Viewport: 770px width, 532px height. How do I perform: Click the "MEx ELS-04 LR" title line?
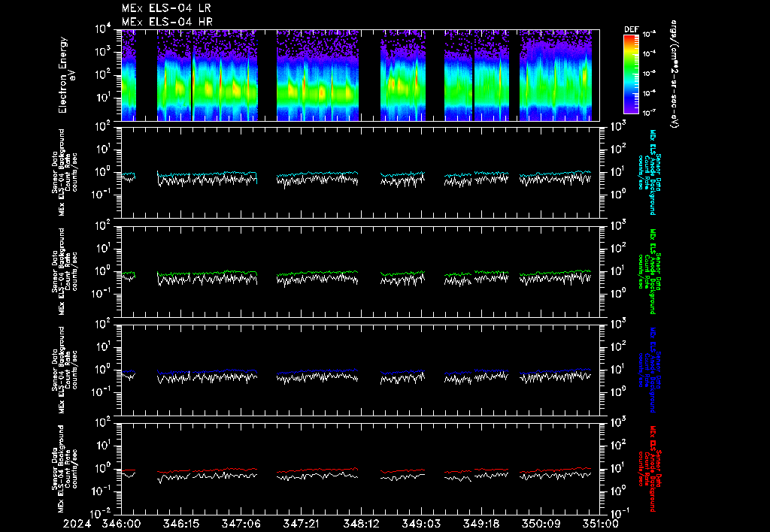(x=166, y=8)
